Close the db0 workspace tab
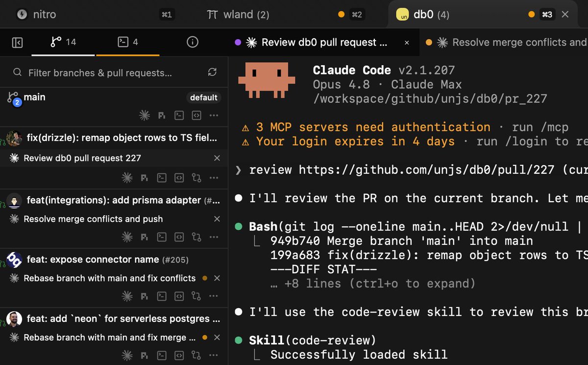Screen dimensions: 588x365 pyautogui.click(x=565, y=14)
